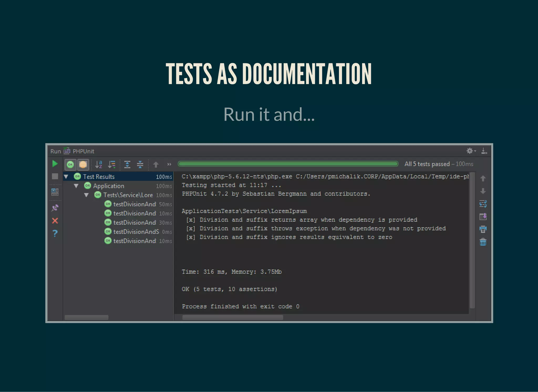Go to previous failed test arrow
This screenshot has height=392, width=538.
pos(156,164)
